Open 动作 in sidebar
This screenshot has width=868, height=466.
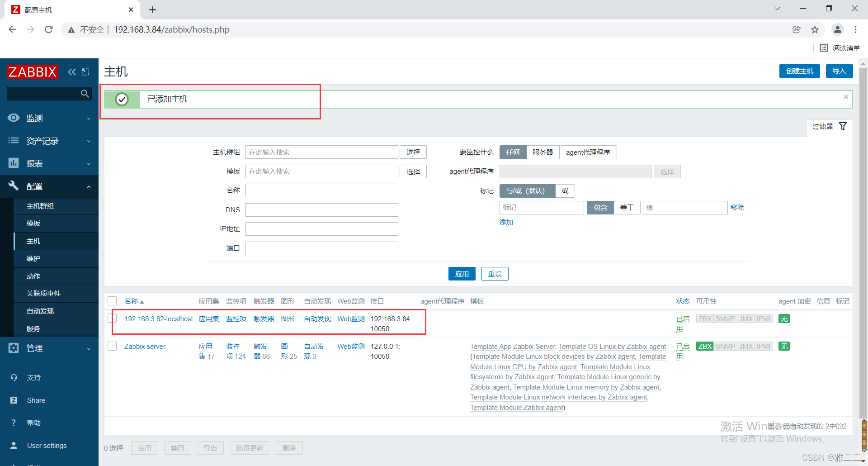point(56,276)
